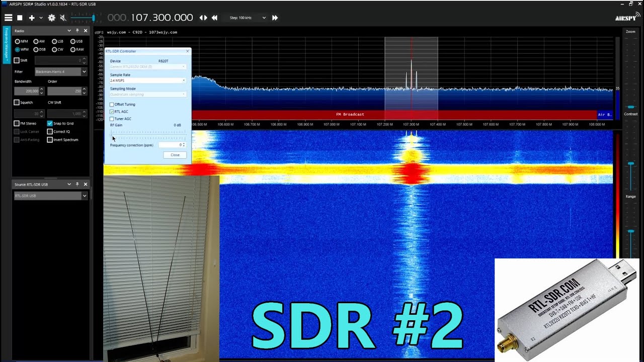Select DSB demodulation mode

click(x=39, y=49)
